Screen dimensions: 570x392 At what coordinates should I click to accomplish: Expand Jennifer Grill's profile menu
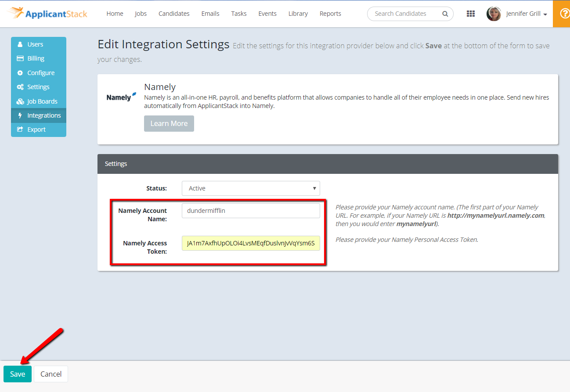click(526, 14)
